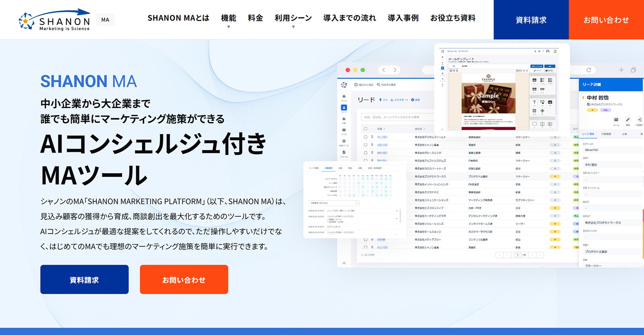Click the ログインID value 58necYb5
644x335 pixels.
click(x=591, y=150)
